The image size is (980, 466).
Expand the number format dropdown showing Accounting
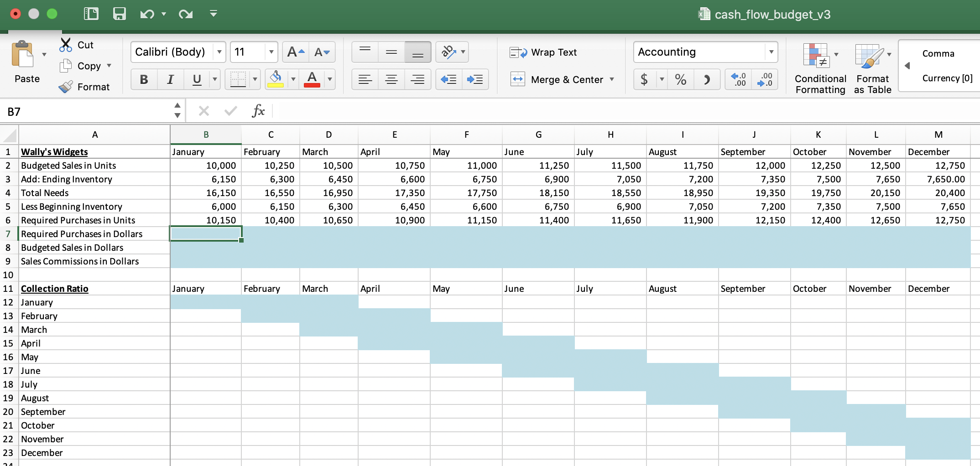click(x=771, y=52)
